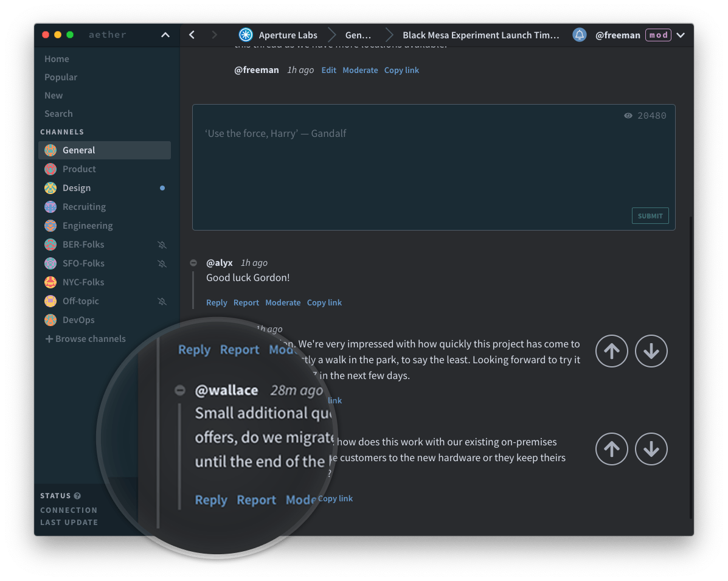Image resolution: width=728 pixels, height=581 pixels.
Task: Click the Black Mesa Experiment thread title
Action: coord(480,35)
